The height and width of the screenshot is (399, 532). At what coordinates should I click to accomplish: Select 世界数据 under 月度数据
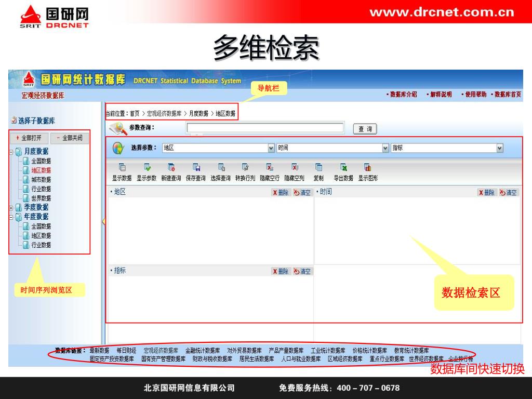pos(41,198)
